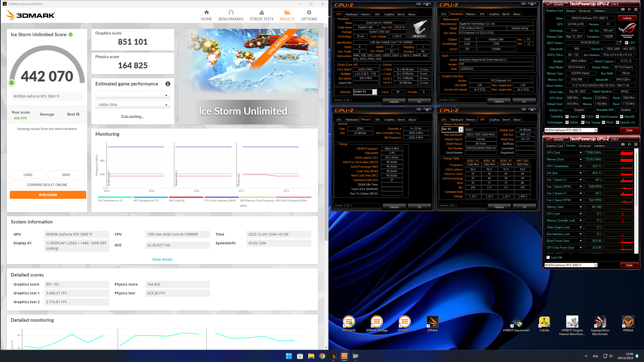Open Chrome from the taskbar
Screen dimensions: 644x362
[x=322, y=356]
